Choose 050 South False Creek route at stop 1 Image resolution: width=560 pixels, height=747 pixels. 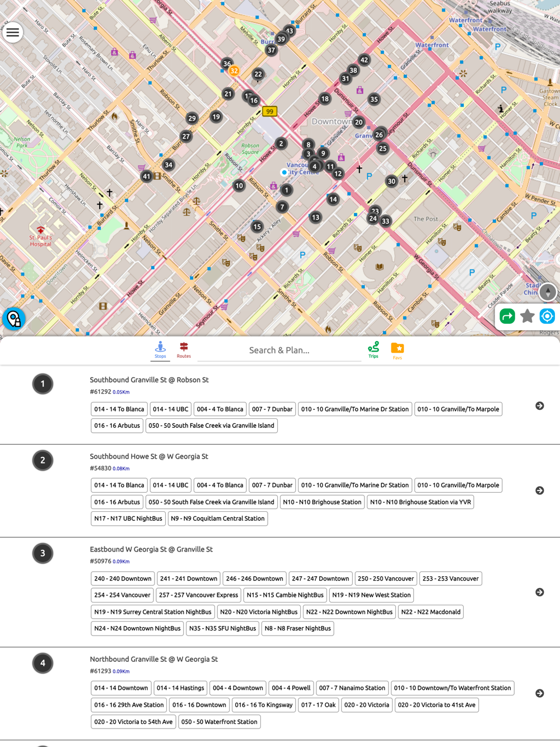pyautogui.click(x=212, y=426)
